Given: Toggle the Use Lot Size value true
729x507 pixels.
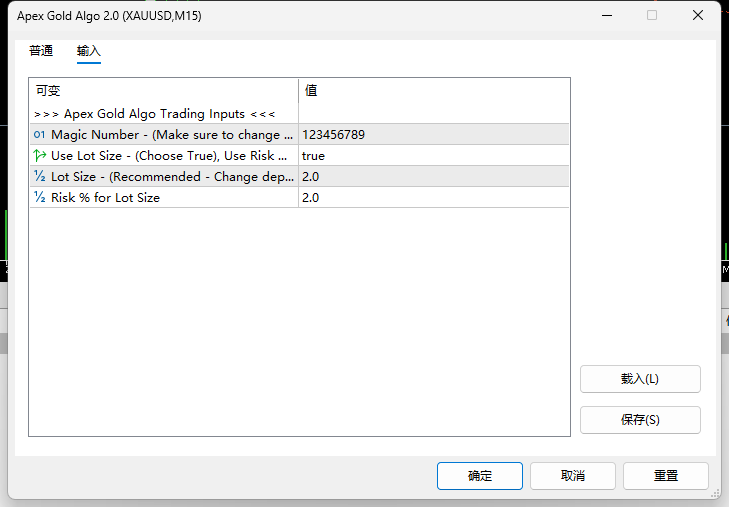Looking at the screenshot, I should tap(434, 156).
